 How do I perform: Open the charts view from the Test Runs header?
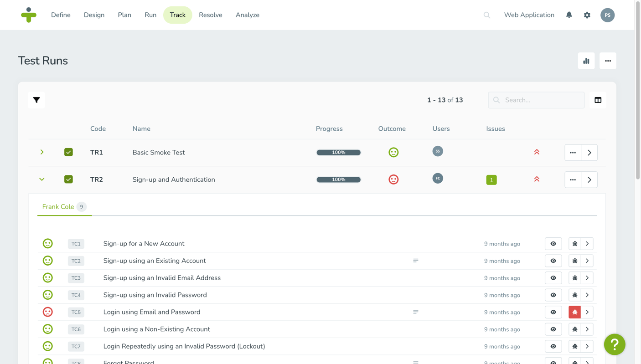(x=586, y=61)
